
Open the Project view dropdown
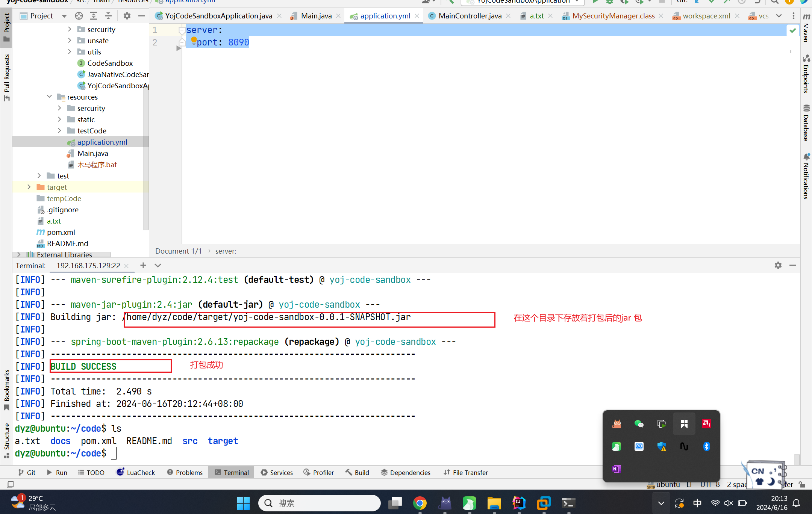tap(64, 16)
